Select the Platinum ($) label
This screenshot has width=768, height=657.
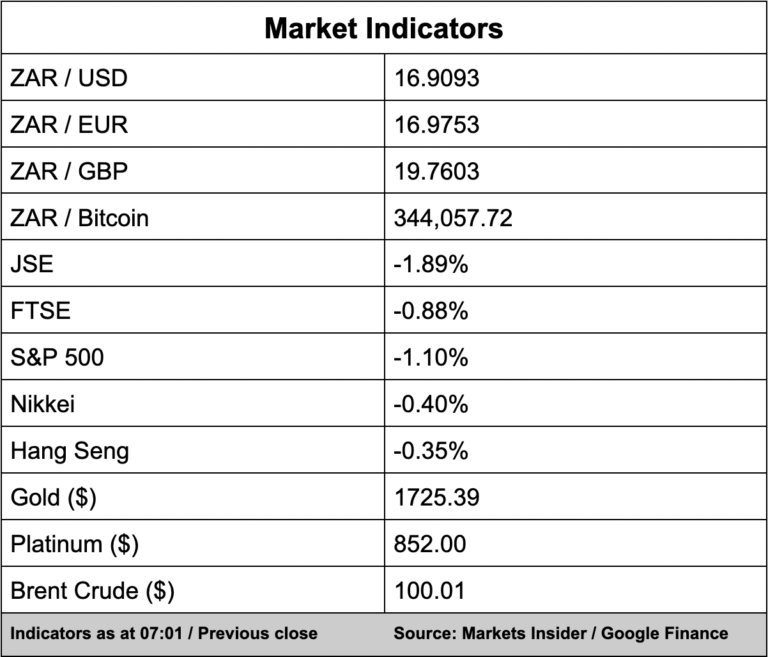(74, 544)
